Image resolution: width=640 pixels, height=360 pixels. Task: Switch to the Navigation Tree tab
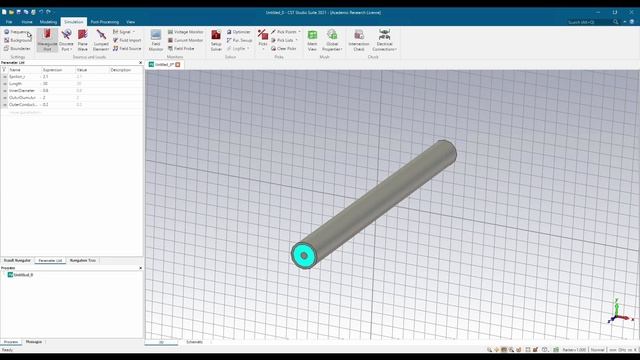coord(83,260)
